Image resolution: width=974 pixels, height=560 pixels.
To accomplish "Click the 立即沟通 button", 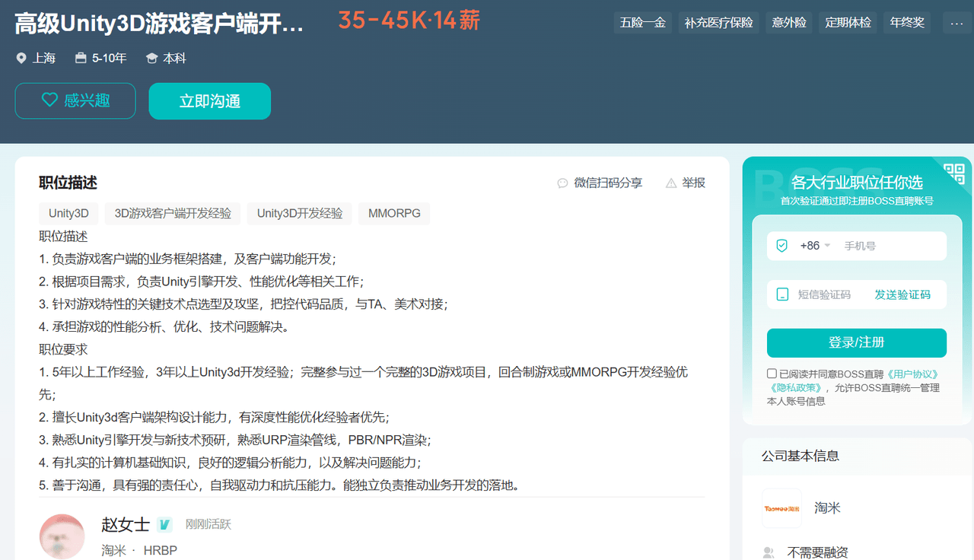I will (210, 101).
